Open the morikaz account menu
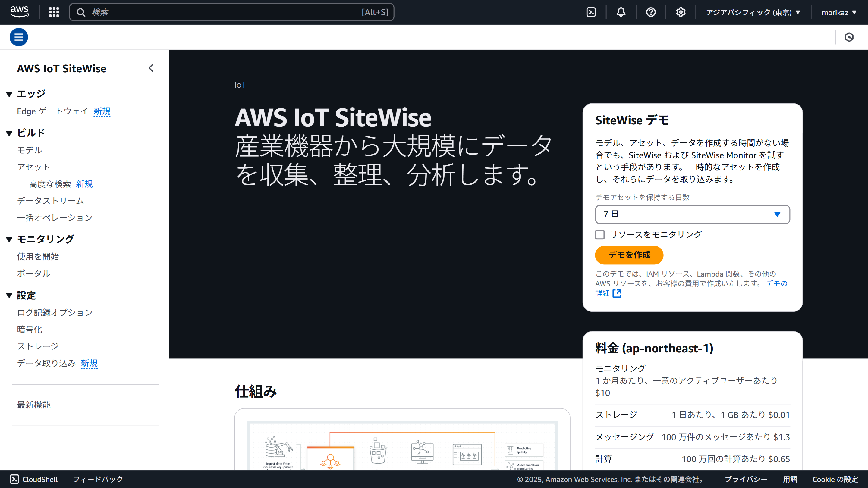 [x=839, y=12]
